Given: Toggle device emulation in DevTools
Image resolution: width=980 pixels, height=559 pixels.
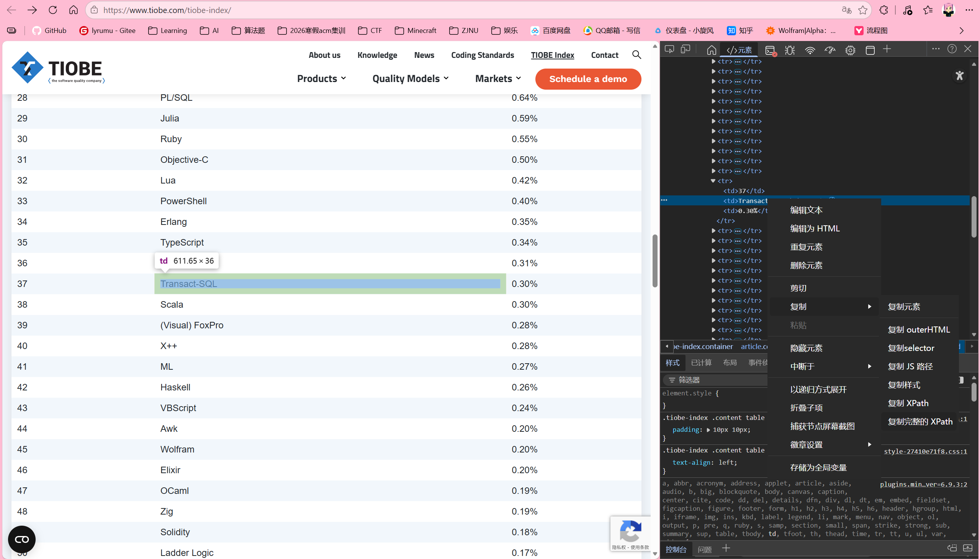Looking at the screenshot, I should coord(685,49).
